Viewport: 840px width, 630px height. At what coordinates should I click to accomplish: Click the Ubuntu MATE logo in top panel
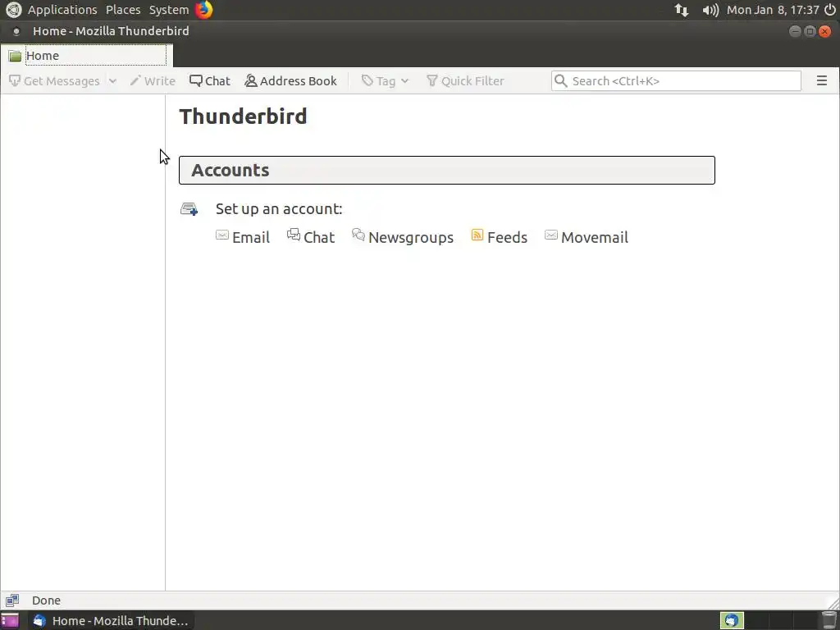(x=13, y=10)
